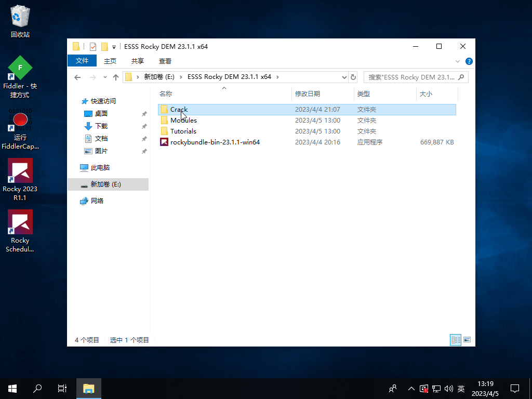Click the search magnifier icon in Explorer
The image size is (532, 399).
pyautogui.click(x=461, y=77)
